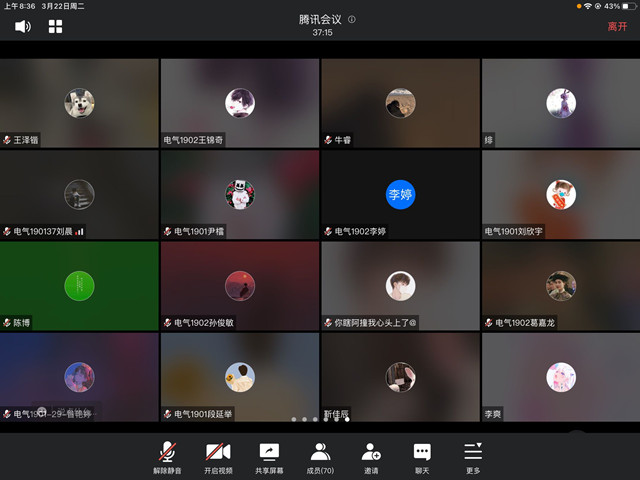Screen dimensions: 640x480
Task: Select 电气1902葛嘉龙 participant avatar
Action: (x=561, y=286)
